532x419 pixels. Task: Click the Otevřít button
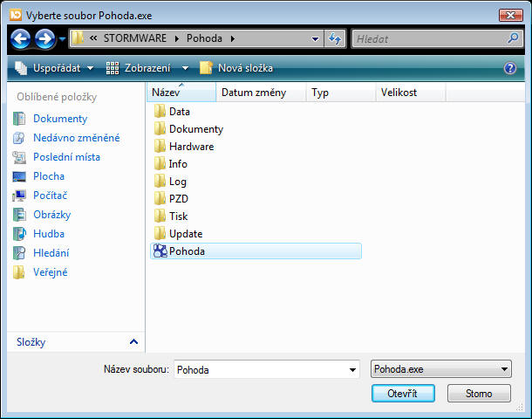tap(403, 393)
